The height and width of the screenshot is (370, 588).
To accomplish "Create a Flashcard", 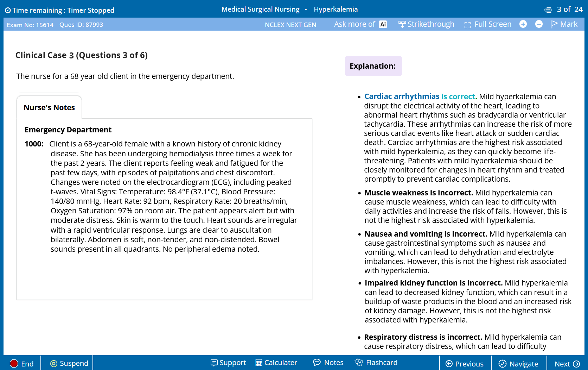I will [x=376, y=363].
